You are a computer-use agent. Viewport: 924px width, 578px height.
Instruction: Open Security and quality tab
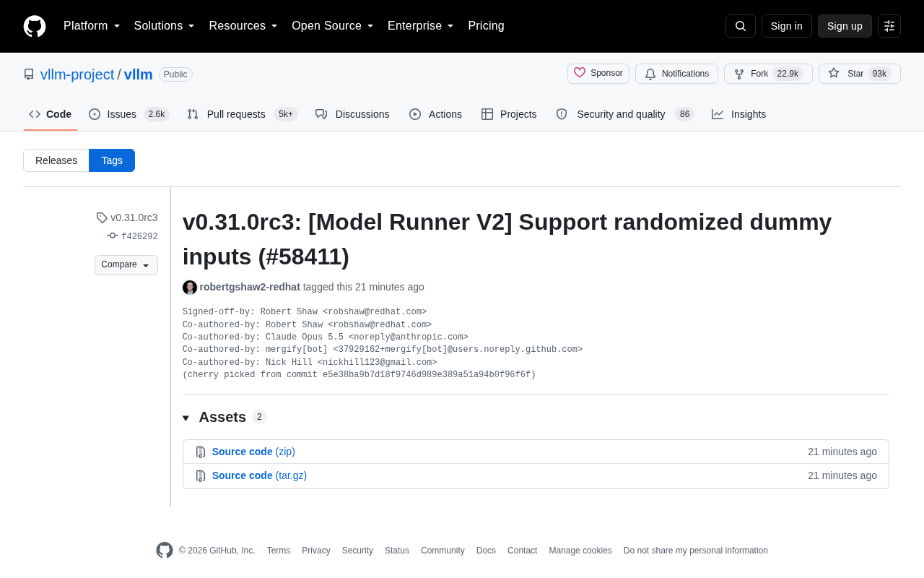[624, 114]
